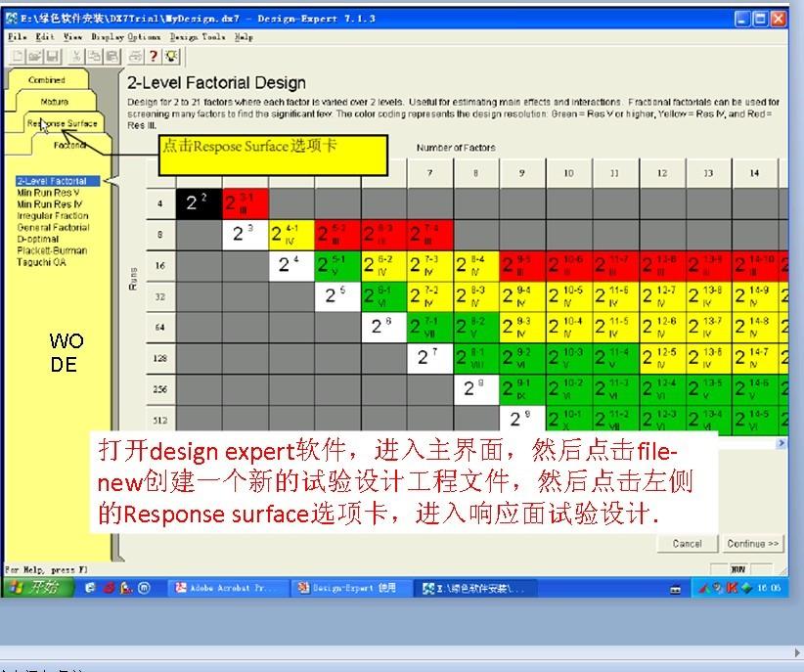The height and width of the screenshot is (672, 804).
Task: Select the red 2^(9-5) cell at 16 runs
Action: point(522,266)
